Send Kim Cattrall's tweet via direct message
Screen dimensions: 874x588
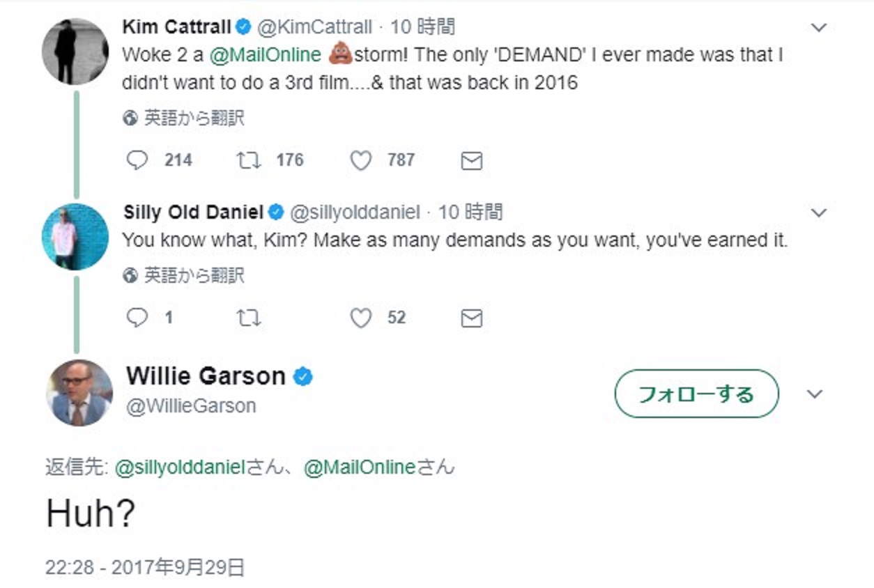coord(472,161)
